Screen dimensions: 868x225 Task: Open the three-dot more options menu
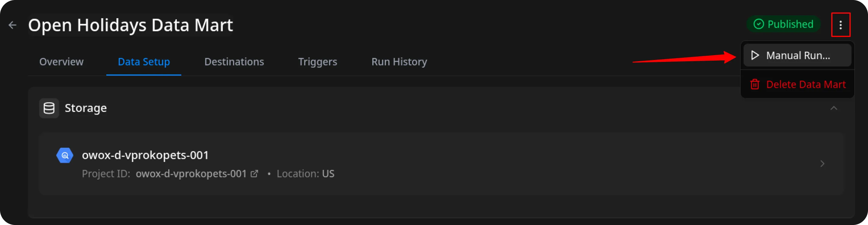pos(840,25)
